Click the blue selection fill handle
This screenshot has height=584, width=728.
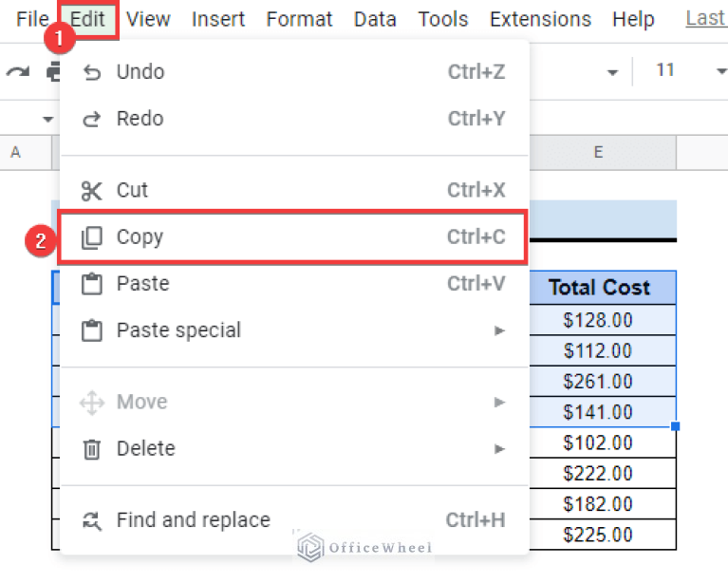click(x=676, y=426)
